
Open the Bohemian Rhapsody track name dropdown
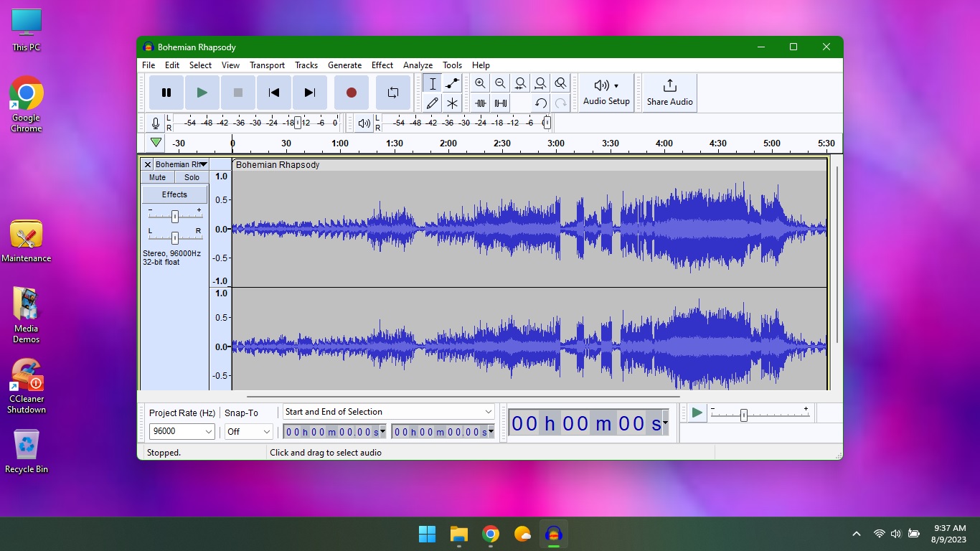(x=181, y=164)
